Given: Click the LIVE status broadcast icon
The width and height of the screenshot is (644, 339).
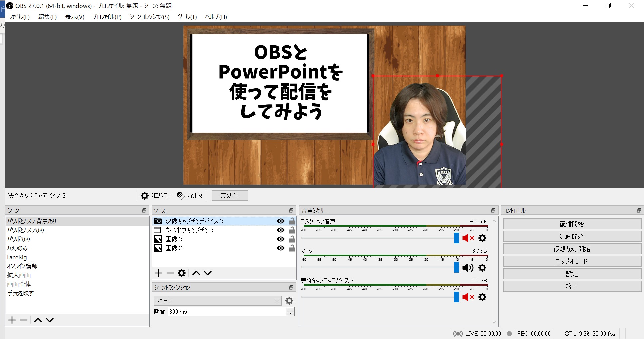Looking at the screenshot, I should 458,334.
